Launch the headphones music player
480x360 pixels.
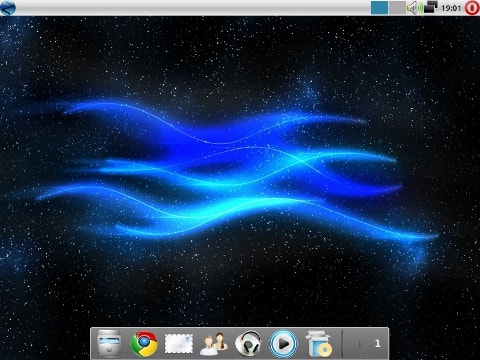pos(248,343)
